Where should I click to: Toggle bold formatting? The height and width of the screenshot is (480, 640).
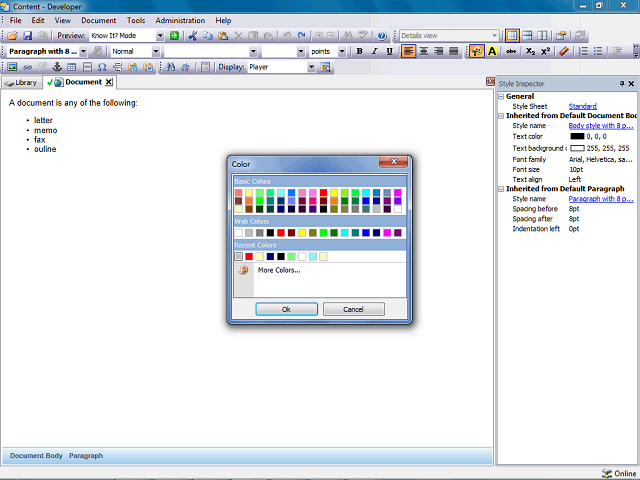(x=360, y=51)
